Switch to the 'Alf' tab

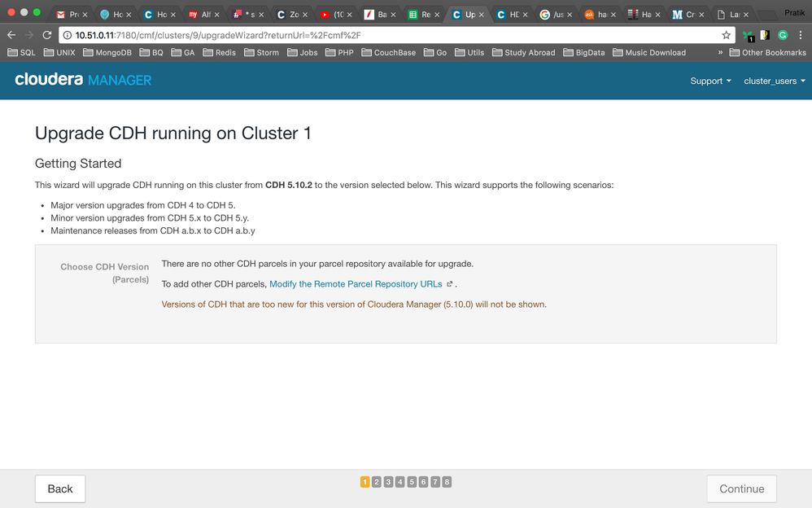point(203,15)
